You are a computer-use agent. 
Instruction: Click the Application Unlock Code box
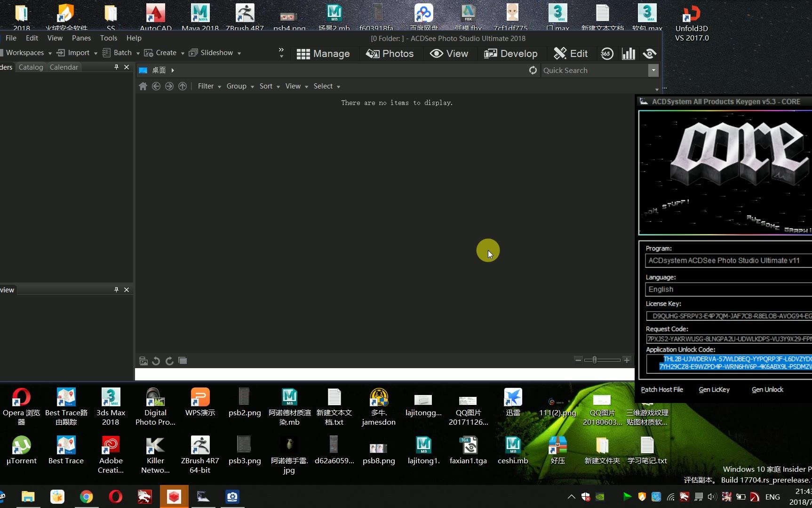[x=729, y=363]
